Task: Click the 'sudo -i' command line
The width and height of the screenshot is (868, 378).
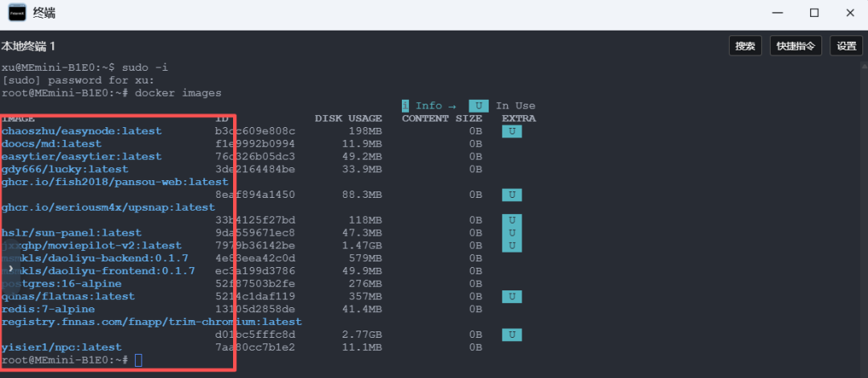Action: (145, 68)
